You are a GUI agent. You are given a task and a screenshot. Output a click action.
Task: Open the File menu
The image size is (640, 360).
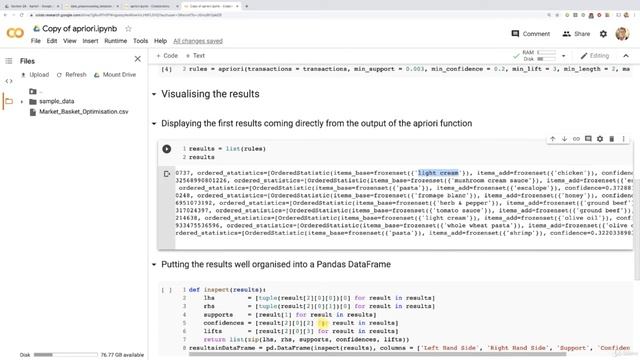36,41
